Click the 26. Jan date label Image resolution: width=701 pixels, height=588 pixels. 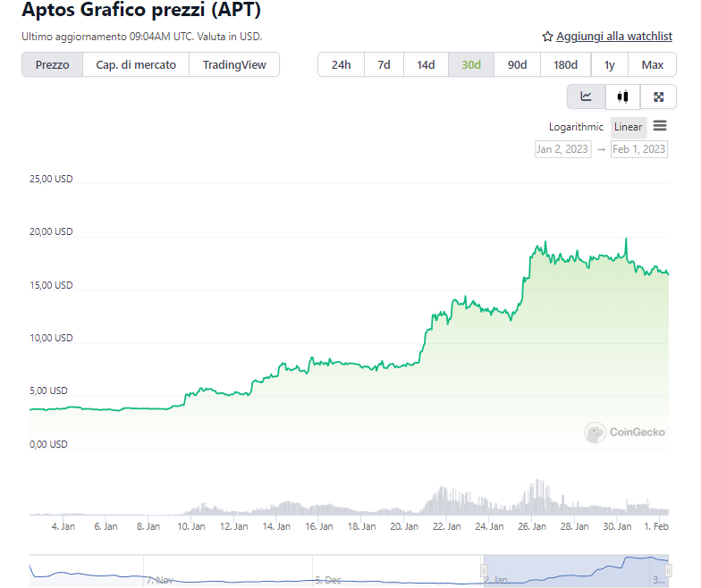pos(532,526)
